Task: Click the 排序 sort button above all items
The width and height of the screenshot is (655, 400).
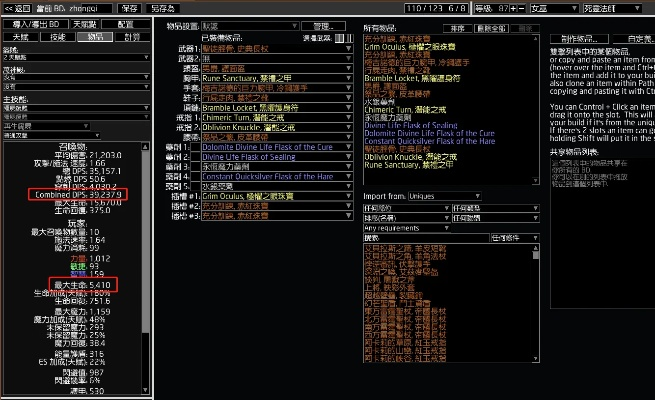Action: coord(457,28)
